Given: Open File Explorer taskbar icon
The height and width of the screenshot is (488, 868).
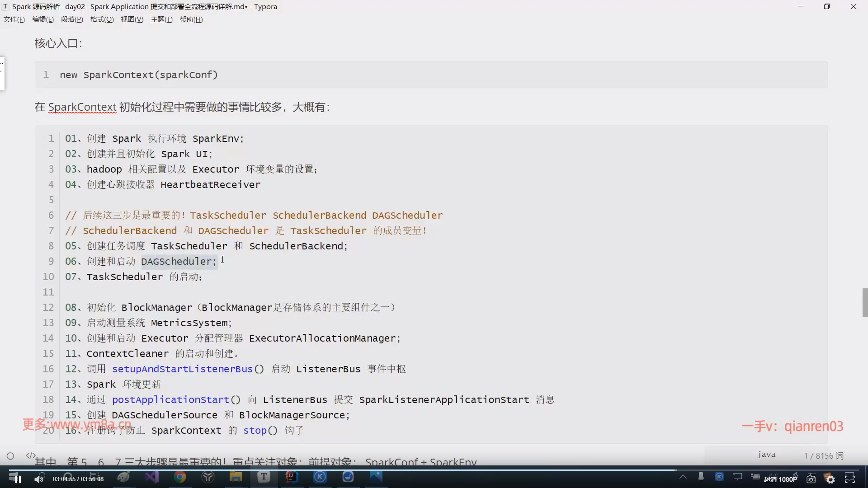Looking at the screenshot, I should point(236,477).
